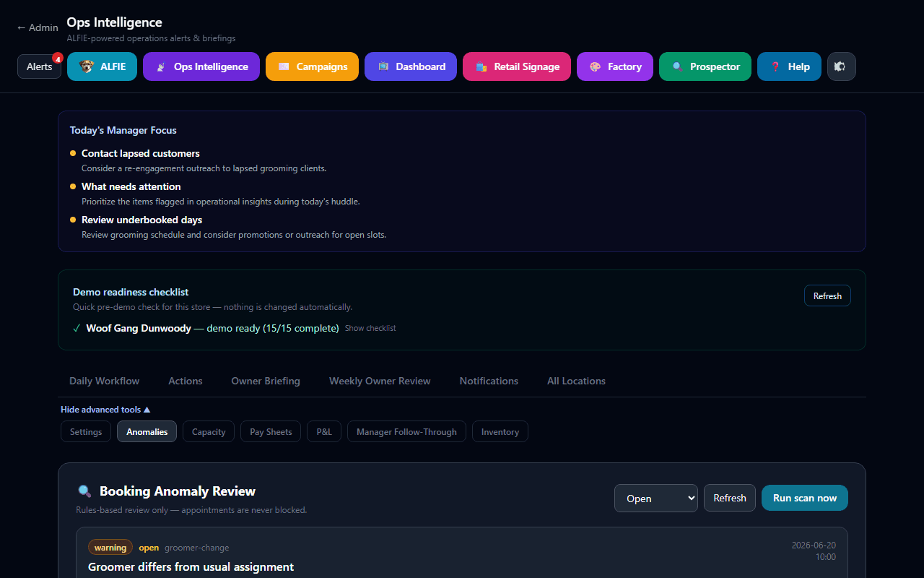The height and width of the screenshot is (578, 924).
Task: Click the Prospector magnifier icon
Action: click(x=677, y=66)
